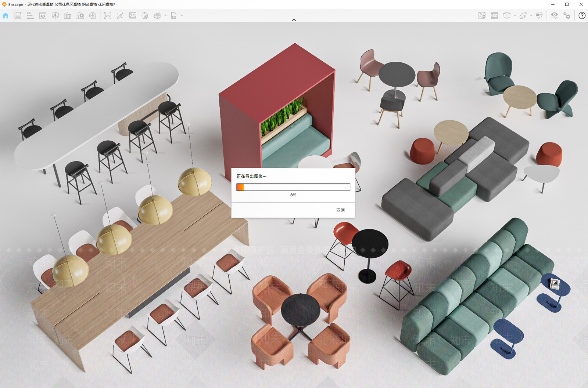Click the wing fly mode icon
The width and height of the screenshot is (588, 388).
[x=523, y=15]
